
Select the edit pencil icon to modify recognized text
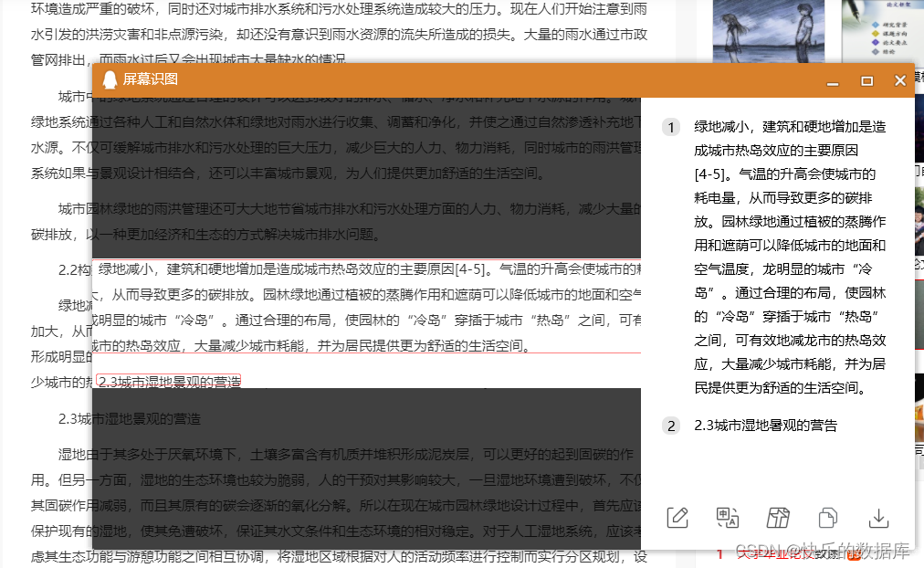point(677,518)
